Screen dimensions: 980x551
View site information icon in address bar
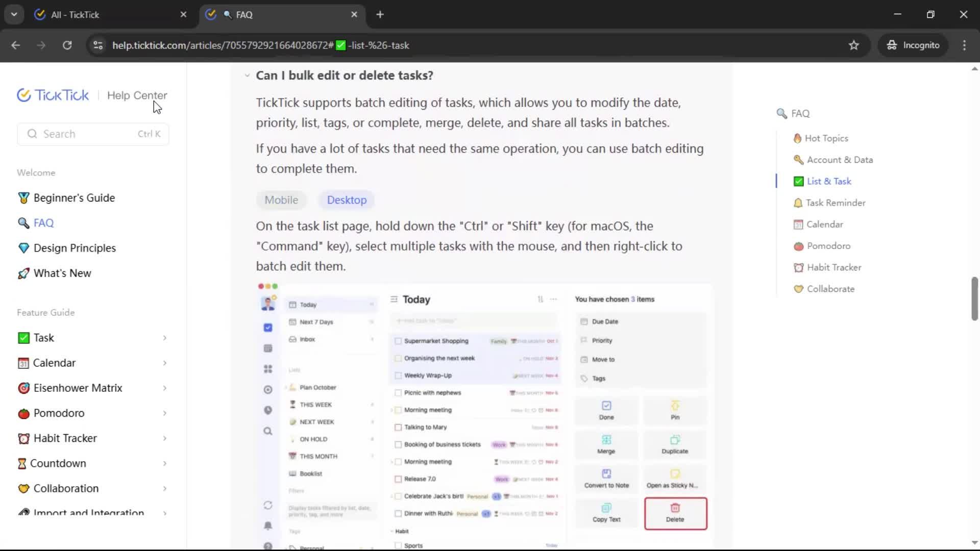pyautogui.click(x=98, y=45)
